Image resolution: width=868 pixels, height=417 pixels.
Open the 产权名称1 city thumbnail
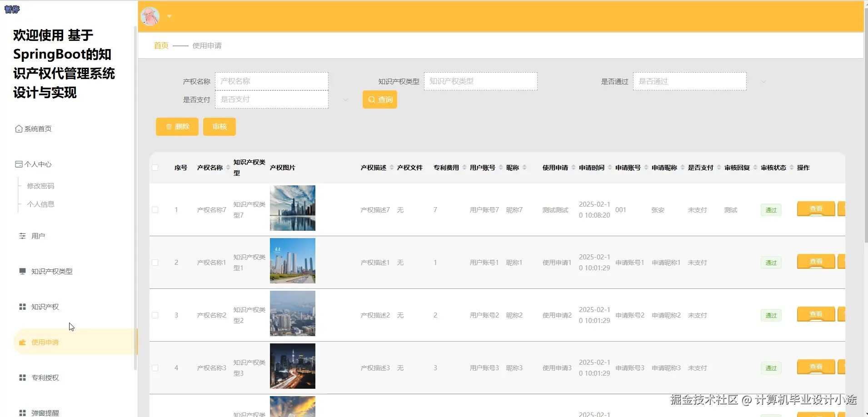(293, 261)
